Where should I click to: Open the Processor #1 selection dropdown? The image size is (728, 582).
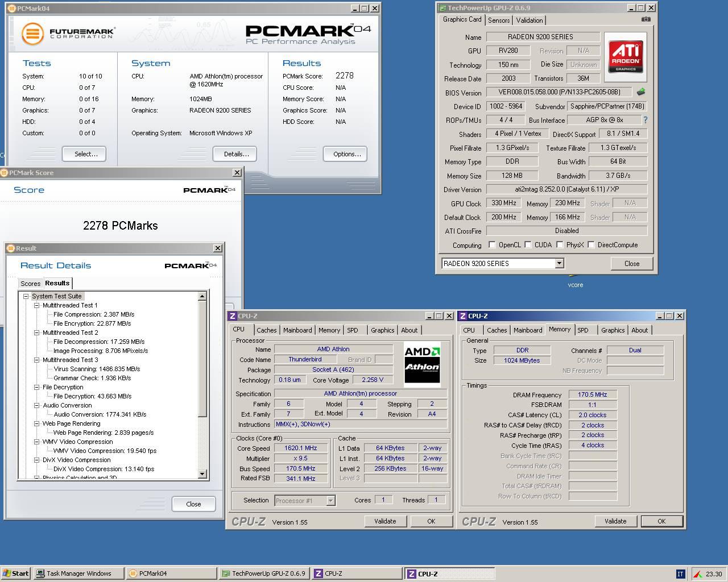(x=330, y=501)
